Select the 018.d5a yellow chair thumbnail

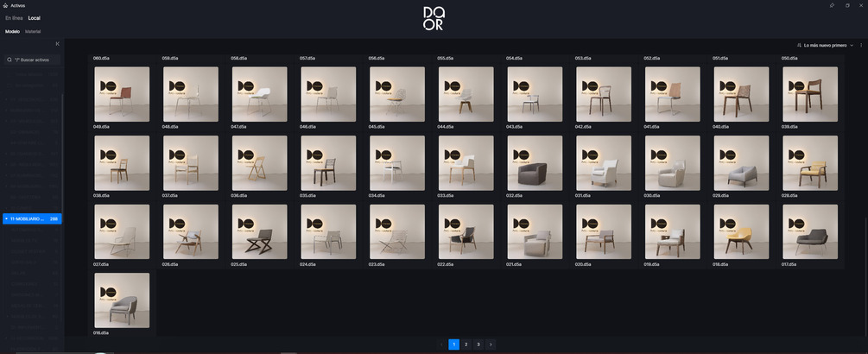(741, 231)
